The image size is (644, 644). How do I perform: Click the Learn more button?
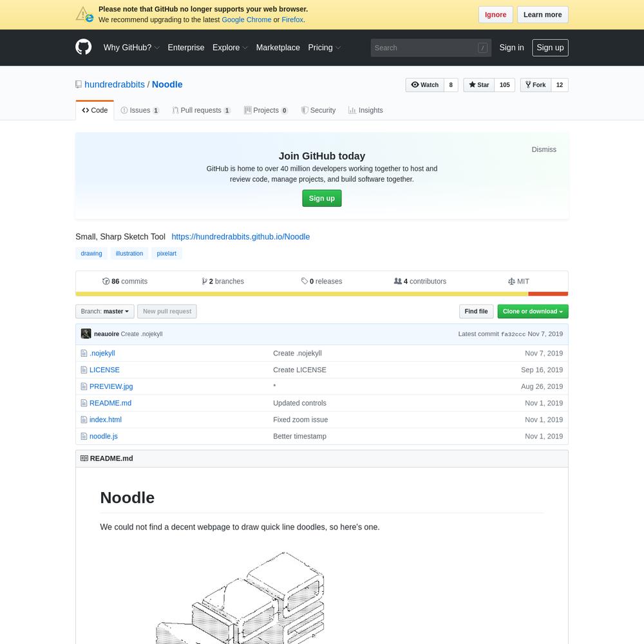coord(542,15)
